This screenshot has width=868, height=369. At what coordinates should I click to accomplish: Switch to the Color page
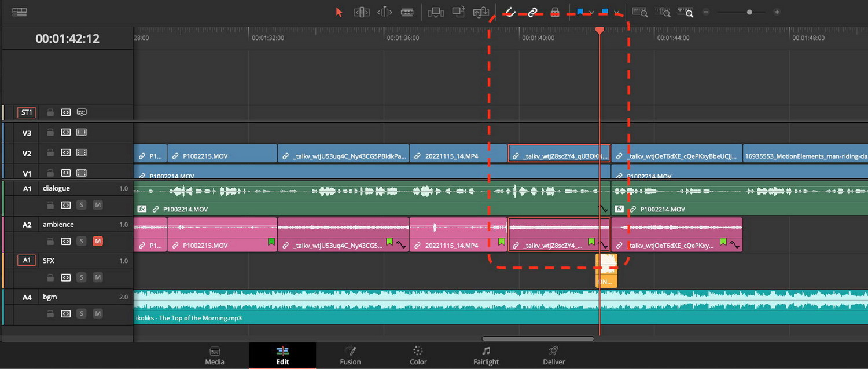(418, 355)
